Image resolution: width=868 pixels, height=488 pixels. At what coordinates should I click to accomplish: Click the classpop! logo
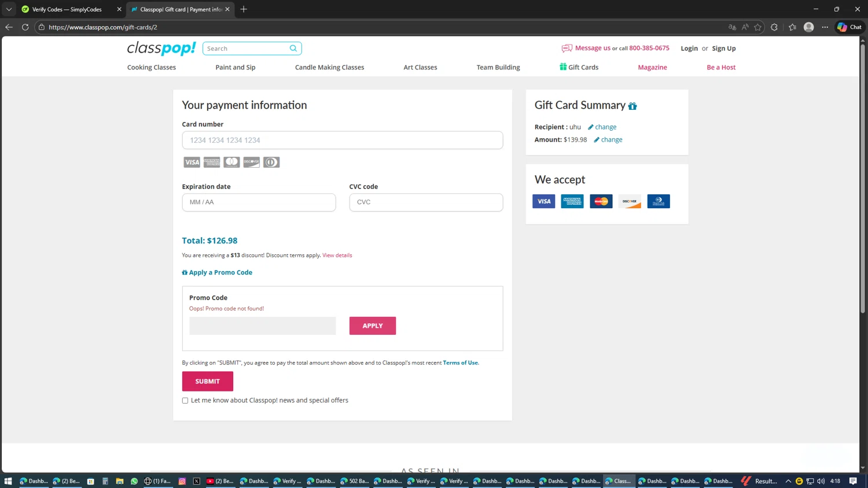[x=161, y=48]
